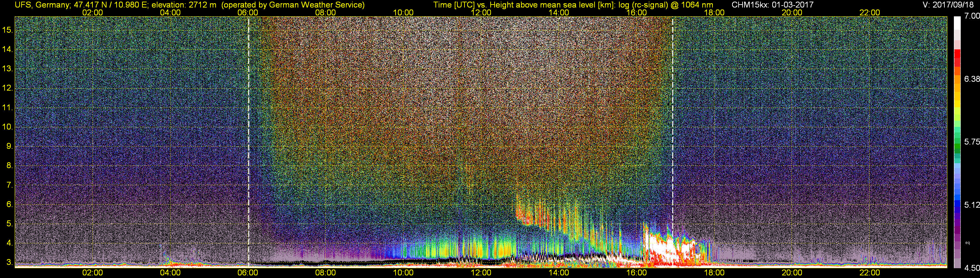Click the top axis "08:00" time label

326,12
